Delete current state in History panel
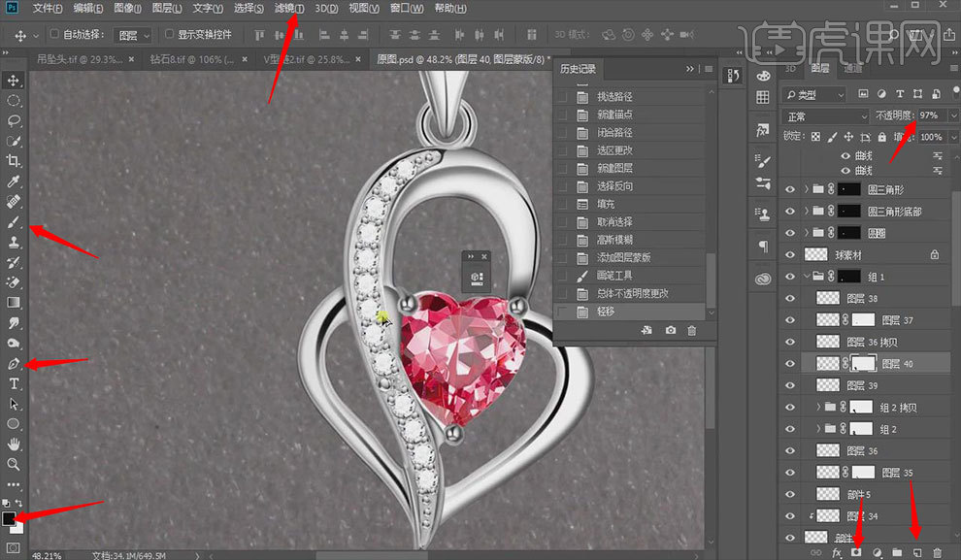Screen dimensions: 961x560 [692, 330]
